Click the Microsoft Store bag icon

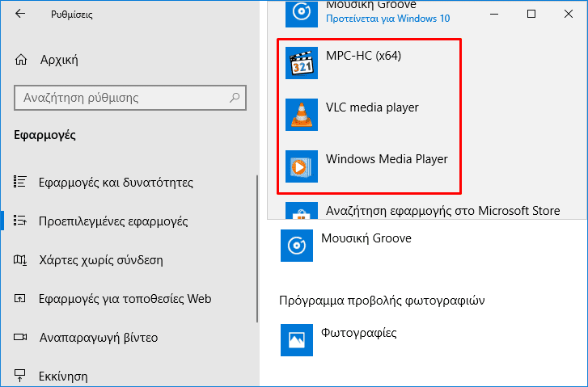302,211
